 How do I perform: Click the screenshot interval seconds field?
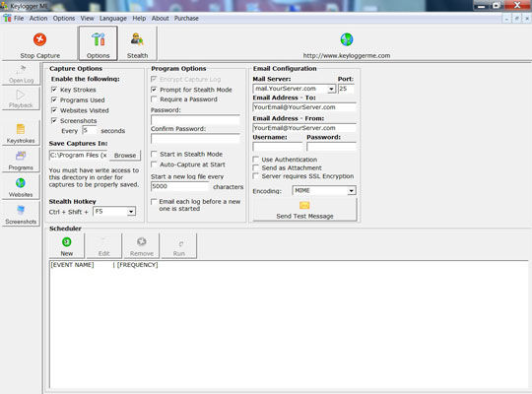[90, 131]
